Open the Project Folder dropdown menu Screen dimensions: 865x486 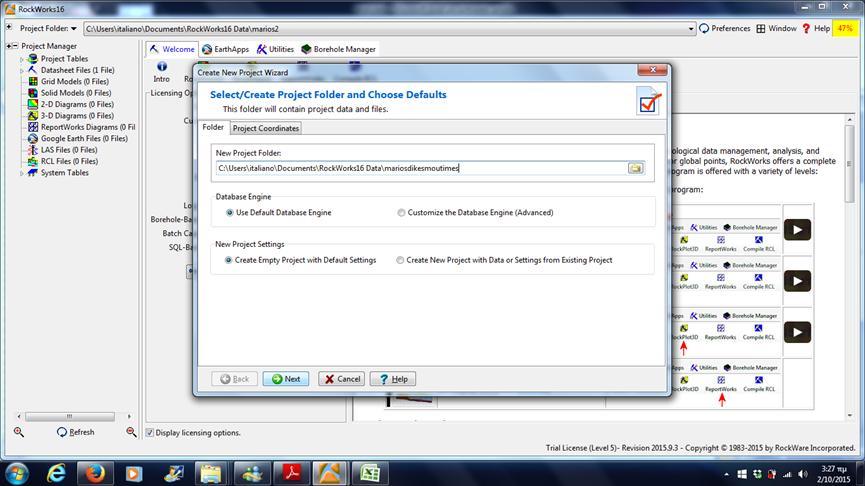(73, 28)
